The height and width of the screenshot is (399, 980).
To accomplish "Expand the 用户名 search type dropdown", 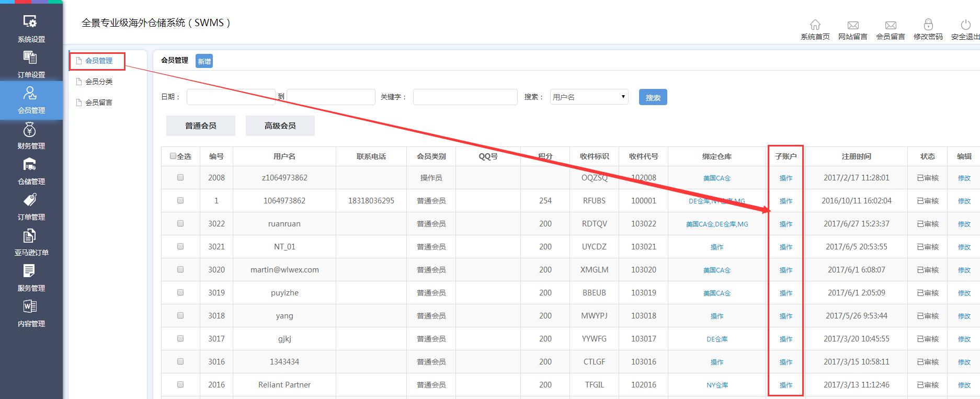I will tap(589, 97).
